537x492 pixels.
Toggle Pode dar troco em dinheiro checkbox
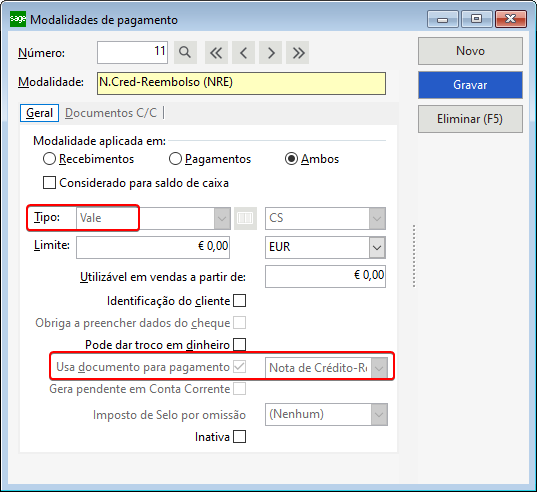pyautogui.click(x=239, y=344)
